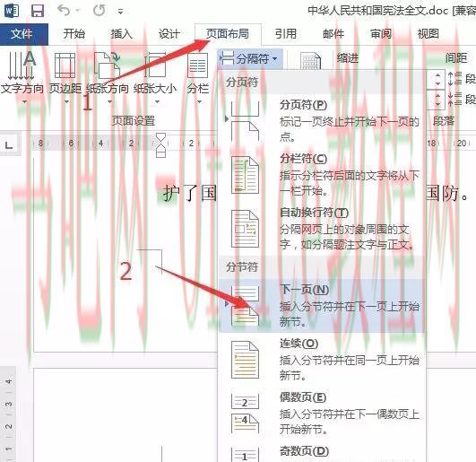Switch to the 页面布局 tab

click(228, 33)
